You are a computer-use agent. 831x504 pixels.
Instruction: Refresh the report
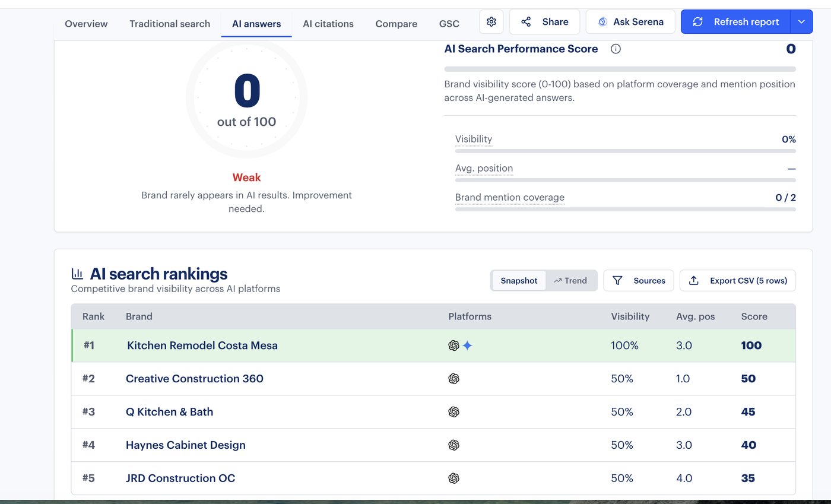tap(736, 22)
